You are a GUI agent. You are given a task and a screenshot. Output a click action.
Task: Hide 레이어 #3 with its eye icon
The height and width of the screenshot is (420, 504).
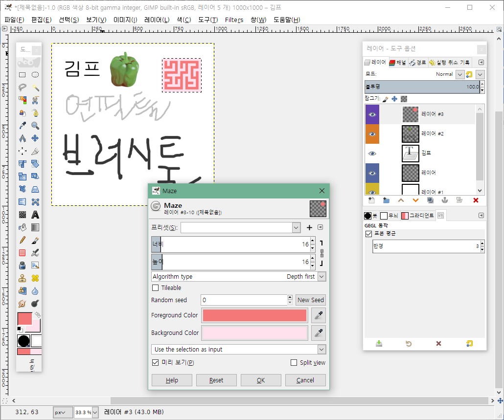pyautogui.click(x=372, y=114)
